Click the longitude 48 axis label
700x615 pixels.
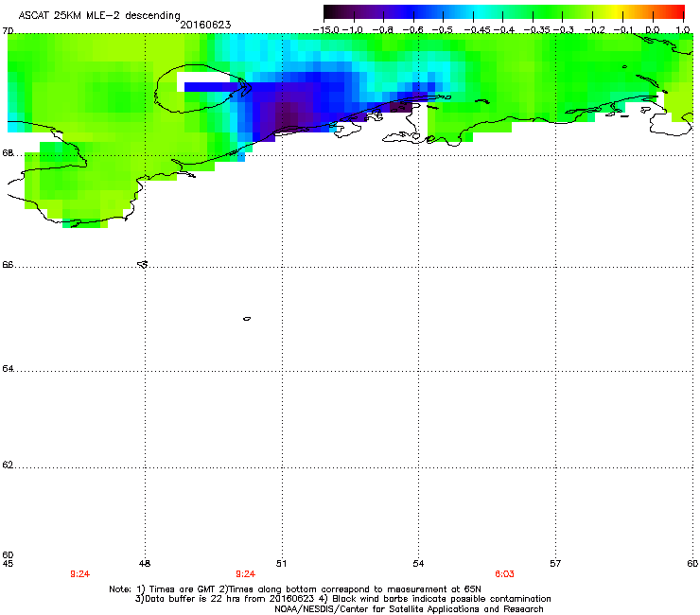click(145, 564)
